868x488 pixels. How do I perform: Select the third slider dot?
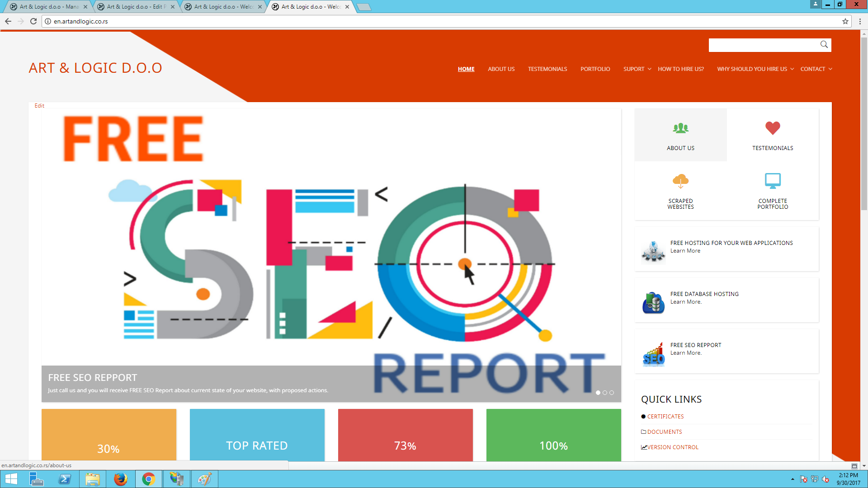[x=612, y=393]
